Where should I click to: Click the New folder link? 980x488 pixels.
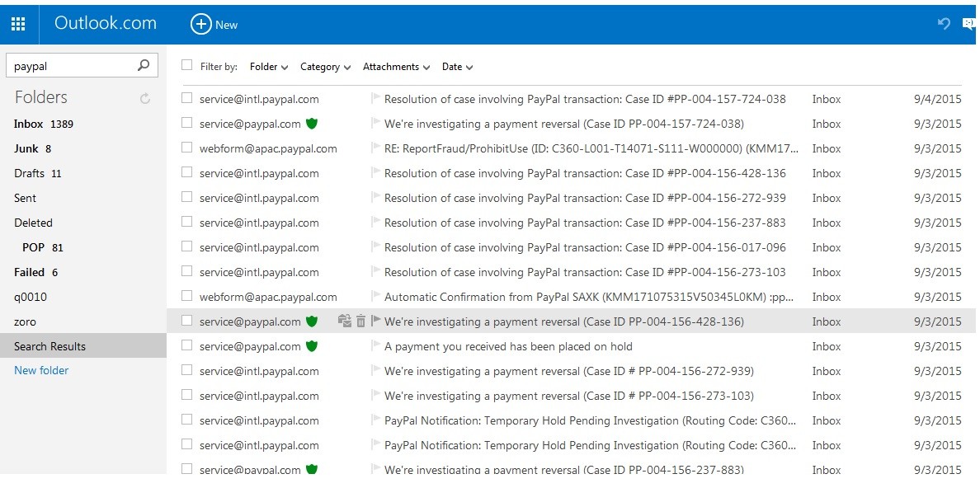[x=41, y=370]
